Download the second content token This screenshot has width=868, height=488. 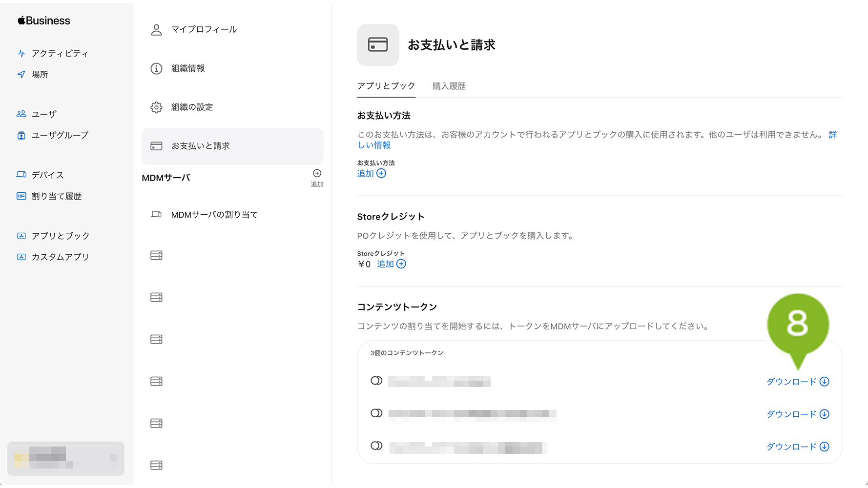tap(798, 414)
